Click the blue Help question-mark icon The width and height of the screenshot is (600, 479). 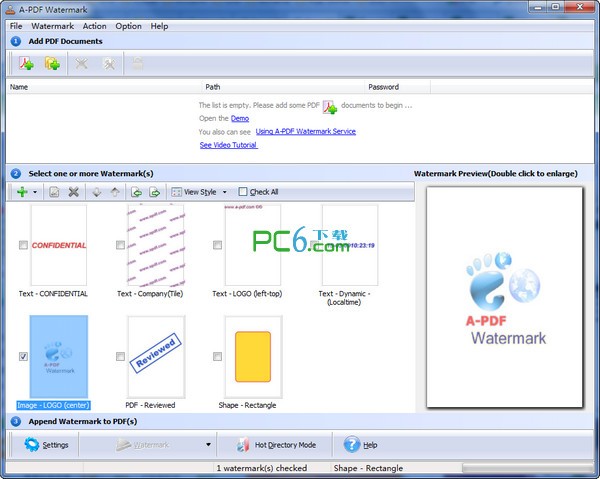(352, 445)
